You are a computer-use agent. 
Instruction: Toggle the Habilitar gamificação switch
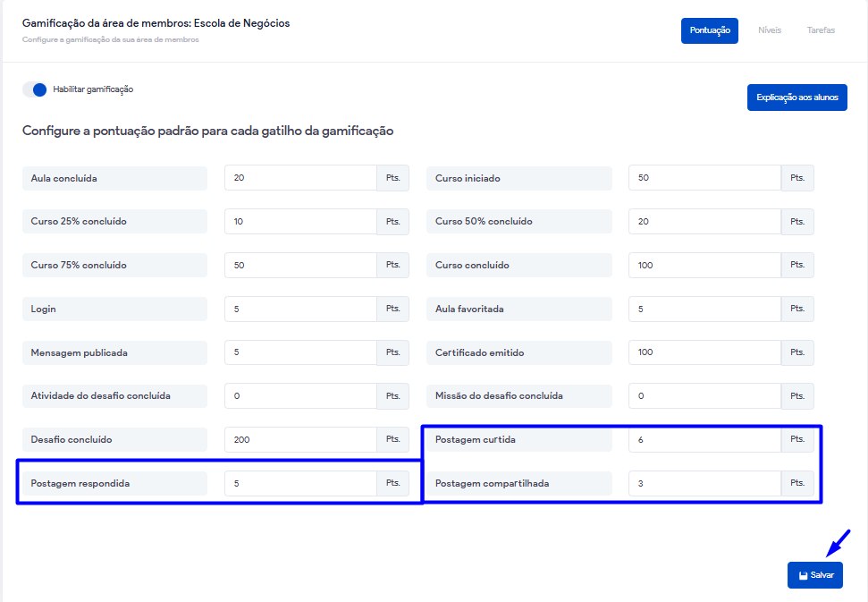click(35, 89)
